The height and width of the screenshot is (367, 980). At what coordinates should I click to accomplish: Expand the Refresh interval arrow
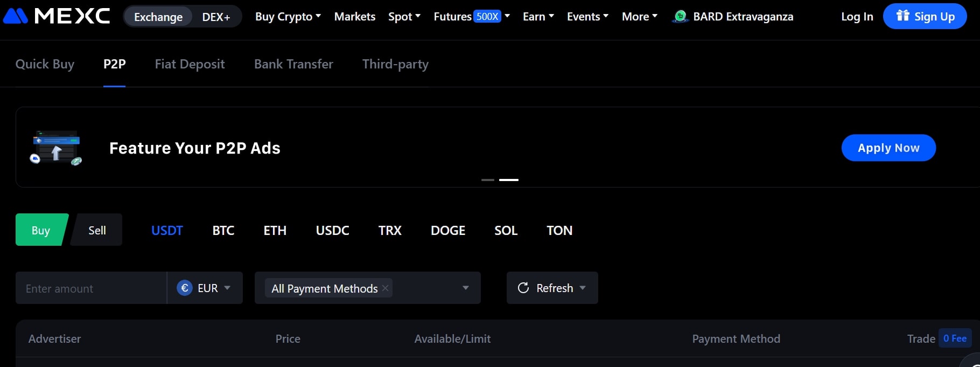[x=583, y=288]
